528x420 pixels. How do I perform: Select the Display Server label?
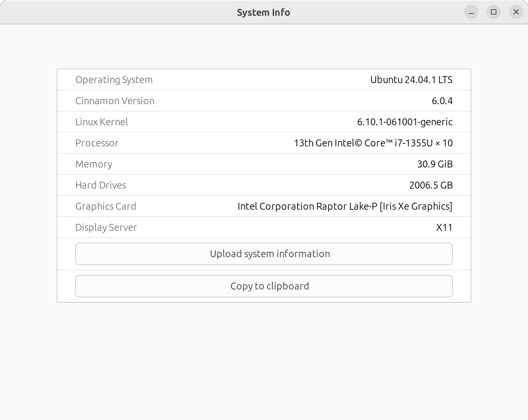click(106, 227)
